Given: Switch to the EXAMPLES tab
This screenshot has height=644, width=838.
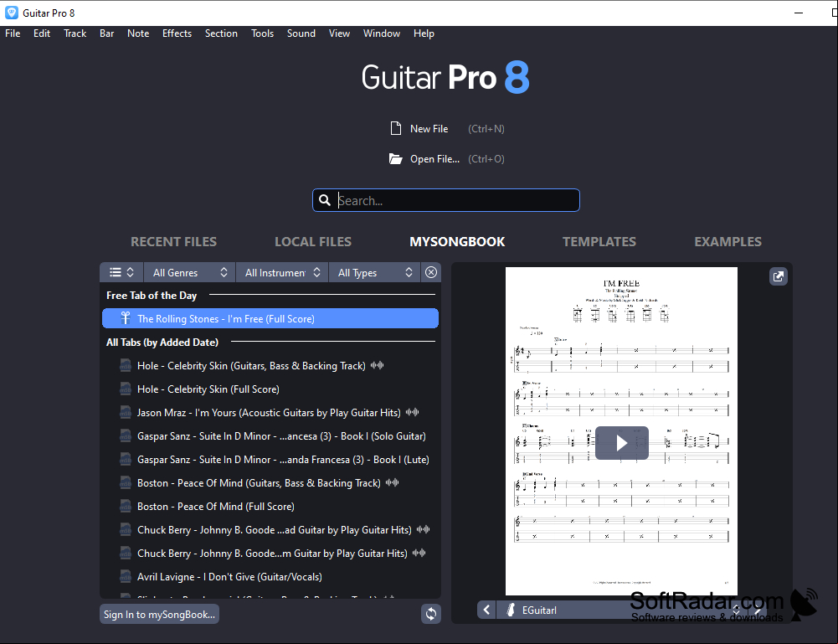Looking at the screenshot, I should tap(727, 241).
